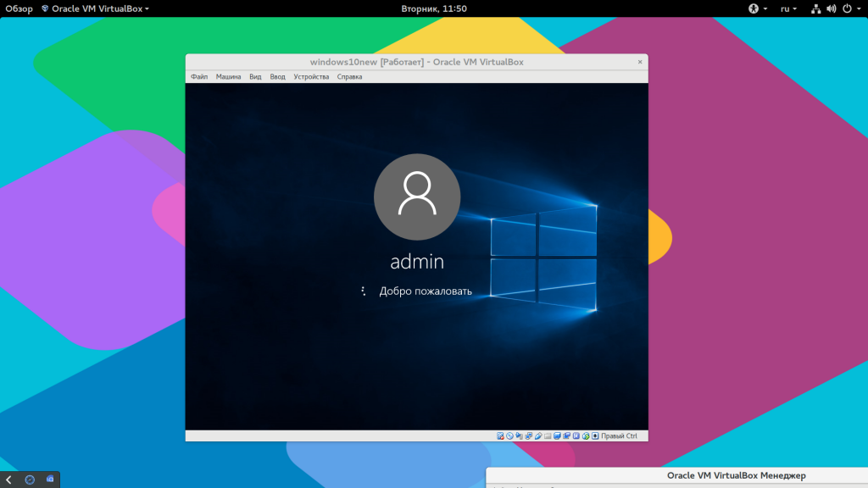Collapse the bottom-left tray with arrow
The image size is (868, 488).
[8, 480]
